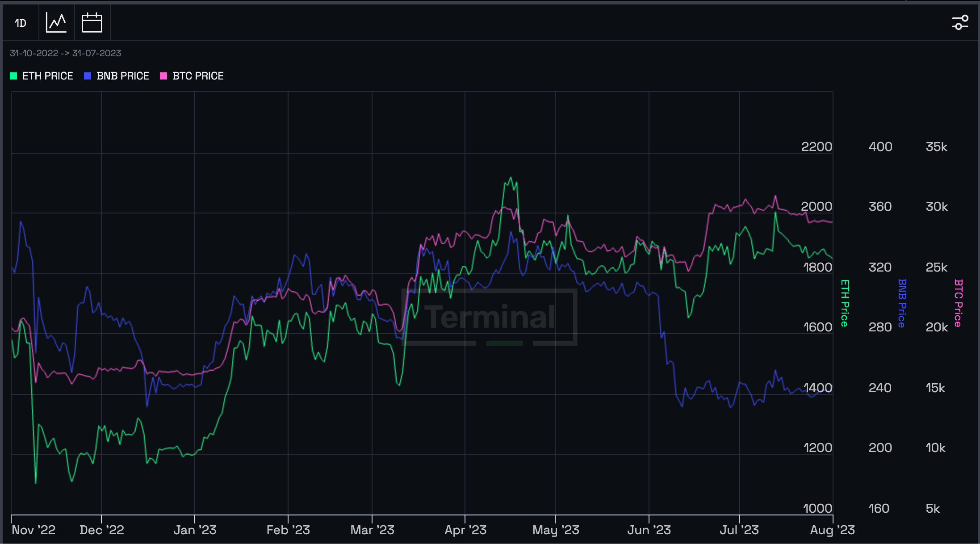Open the calendar date range picker
This screenshot has height=544, width=980.
92,23
